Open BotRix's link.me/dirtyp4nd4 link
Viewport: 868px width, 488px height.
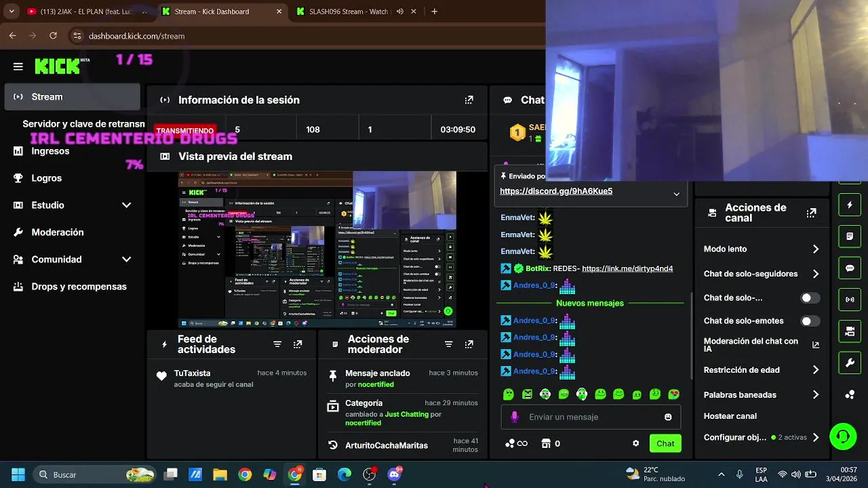[x=627, y=268]
